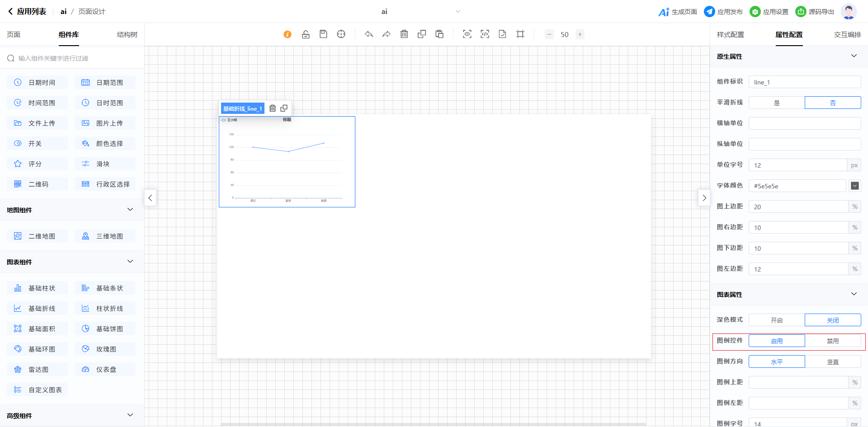
Task: Collapse the 图表组件 category
Action: (x=130, y=262)
